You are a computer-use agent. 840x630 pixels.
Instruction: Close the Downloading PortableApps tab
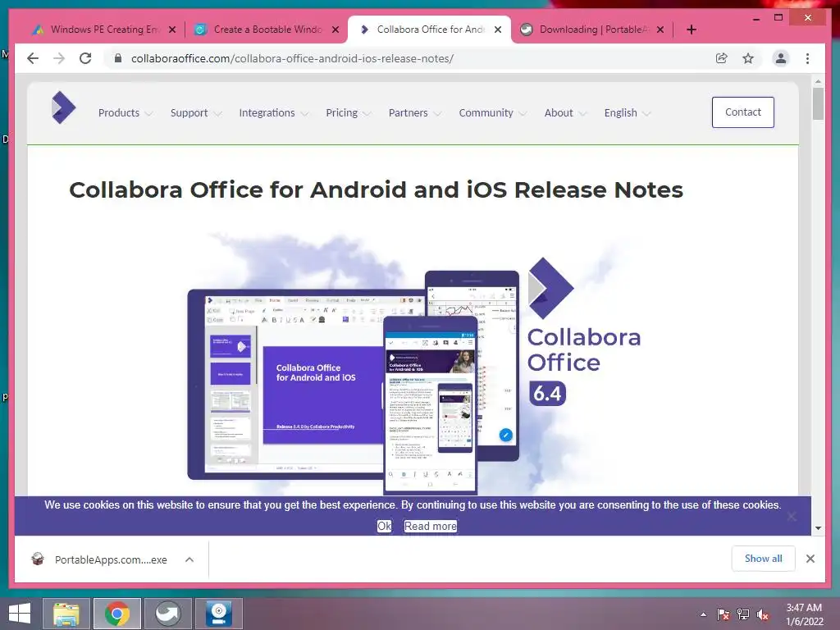coord(660,30)
